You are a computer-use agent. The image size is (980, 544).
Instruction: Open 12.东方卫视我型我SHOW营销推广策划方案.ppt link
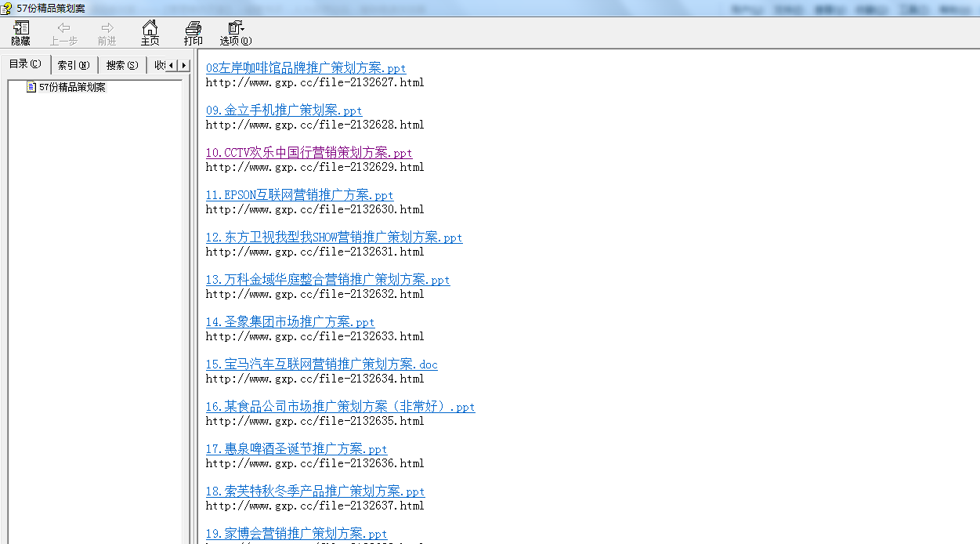point(335,238)
